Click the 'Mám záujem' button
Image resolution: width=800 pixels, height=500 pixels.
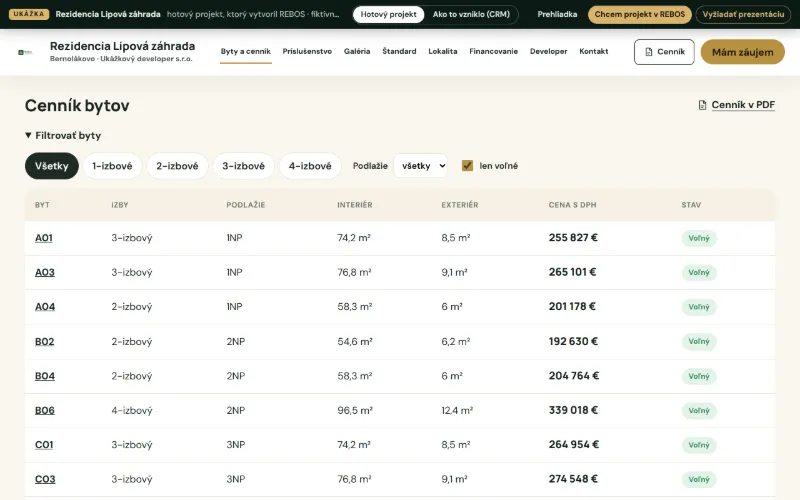coord(742,52)
